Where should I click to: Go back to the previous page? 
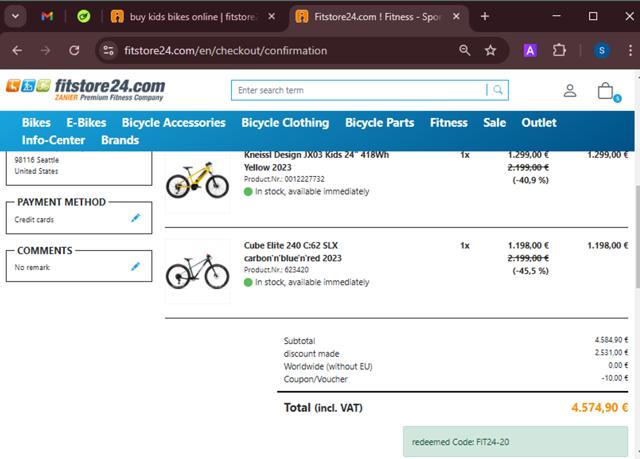[x=17, y=50]
